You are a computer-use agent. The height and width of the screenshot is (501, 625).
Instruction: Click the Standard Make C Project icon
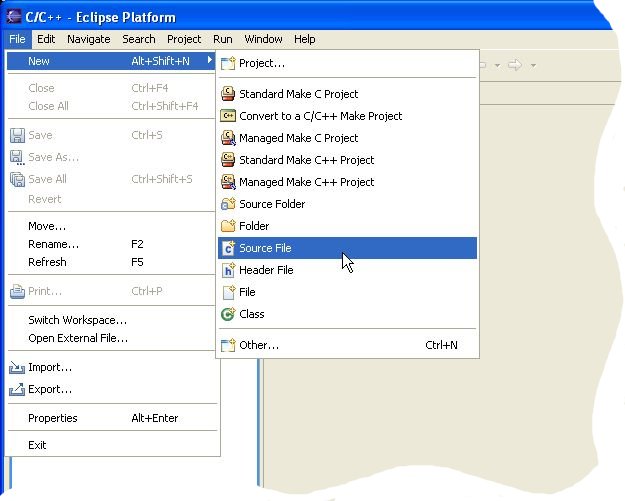coord(228,94)
